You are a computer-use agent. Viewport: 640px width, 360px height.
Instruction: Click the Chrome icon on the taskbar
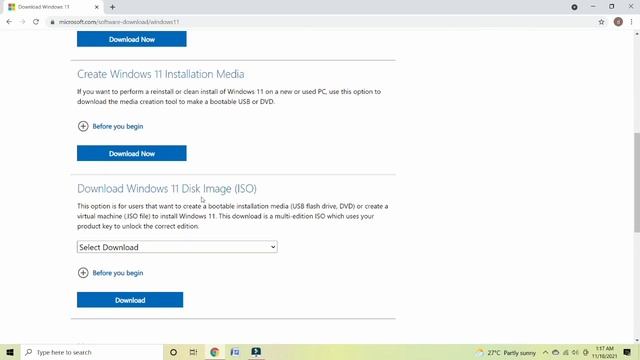[x=214, y=352]
